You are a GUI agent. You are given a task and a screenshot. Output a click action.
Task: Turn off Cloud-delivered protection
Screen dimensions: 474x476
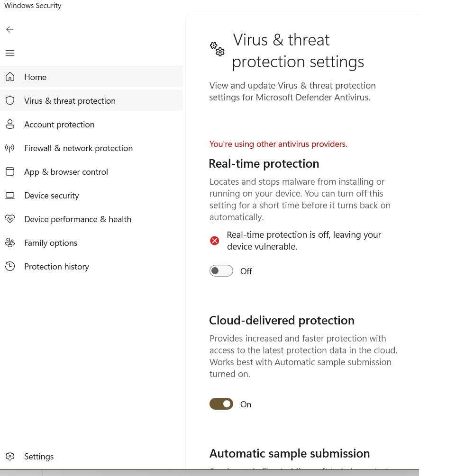tap(221, 404)
